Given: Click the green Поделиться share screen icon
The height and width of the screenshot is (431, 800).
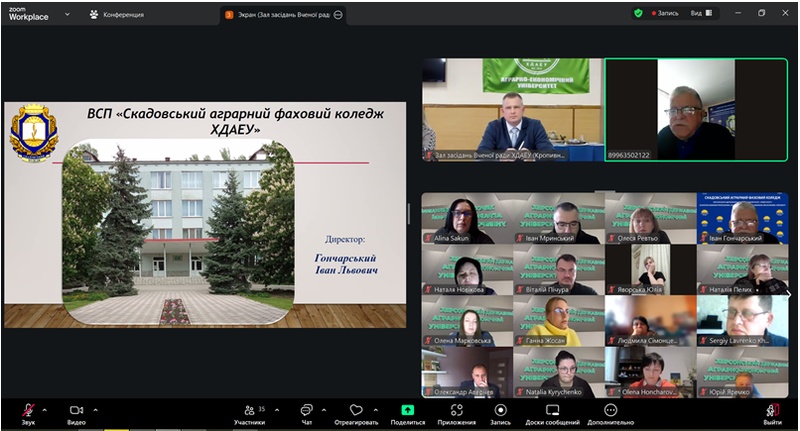Looking at the screenshot, I should [x=407, y=410].
